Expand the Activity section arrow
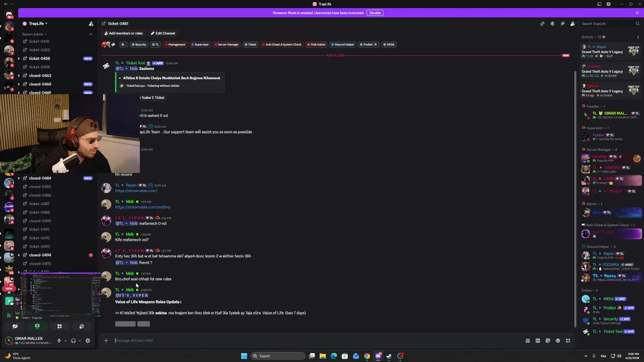Screen dimensions: 644x362 pyautogui.click(x=638, y=37)
